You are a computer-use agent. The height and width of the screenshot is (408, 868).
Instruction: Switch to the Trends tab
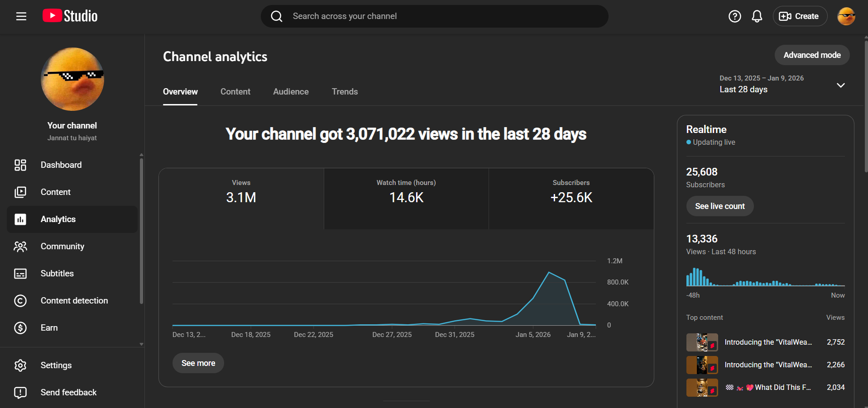(345, 92)
